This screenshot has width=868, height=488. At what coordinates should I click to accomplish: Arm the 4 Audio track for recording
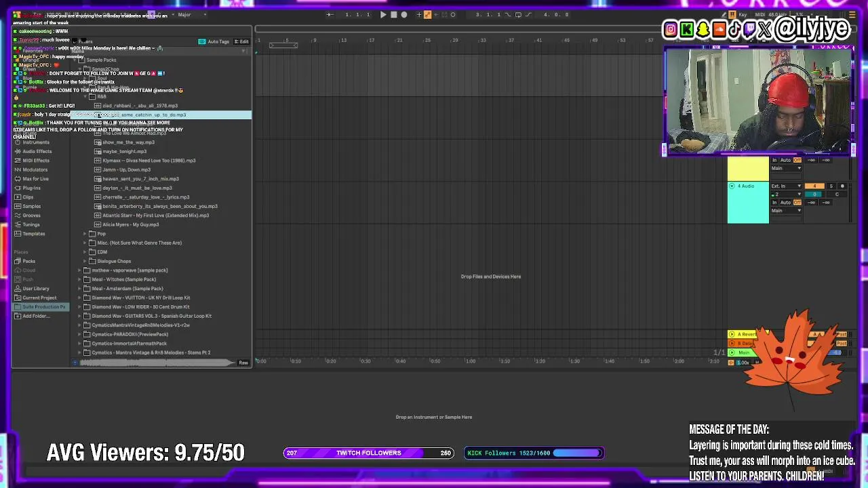point(842,186)
